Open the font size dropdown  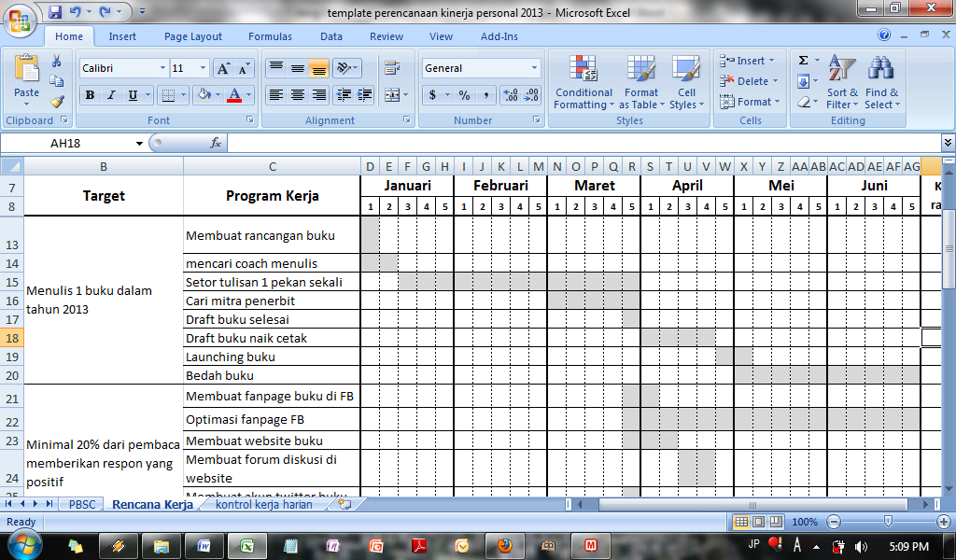click(203, 68)
